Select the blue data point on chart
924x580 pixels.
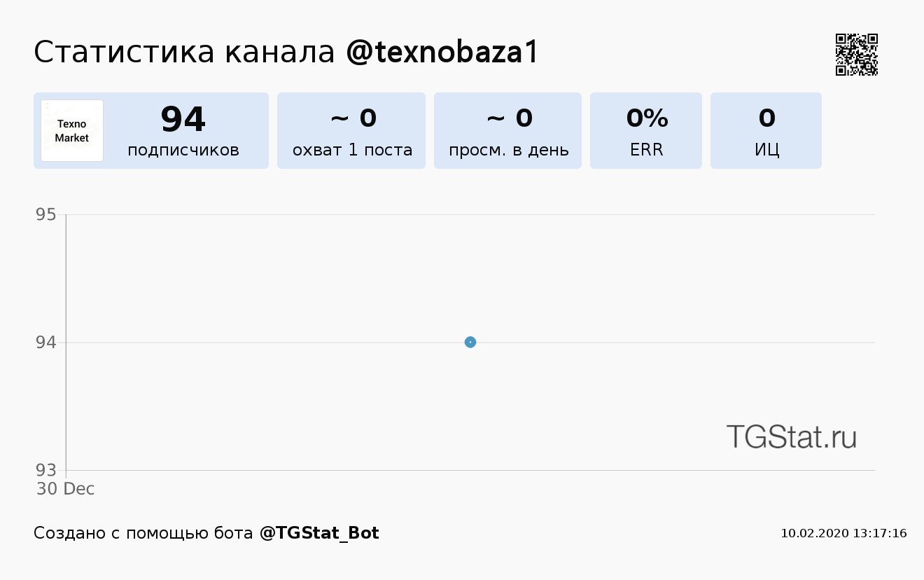(x=470, y=342)
